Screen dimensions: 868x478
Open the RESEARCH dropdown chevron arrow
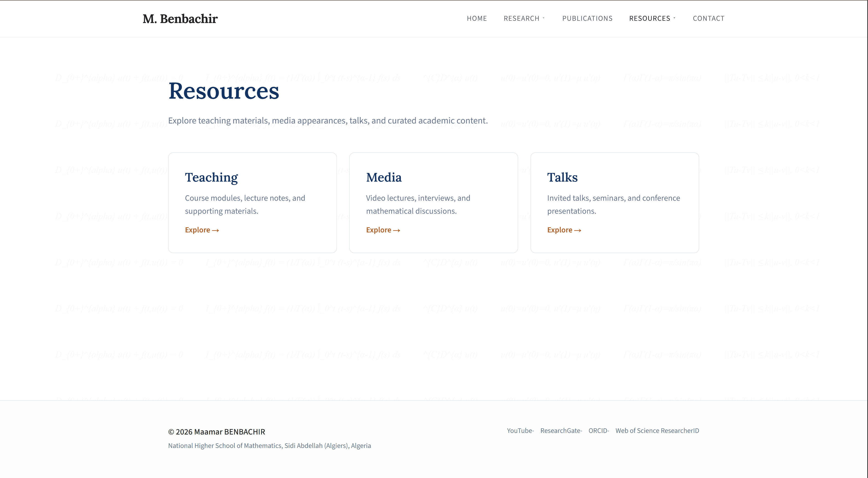click(x=544, y=18)
